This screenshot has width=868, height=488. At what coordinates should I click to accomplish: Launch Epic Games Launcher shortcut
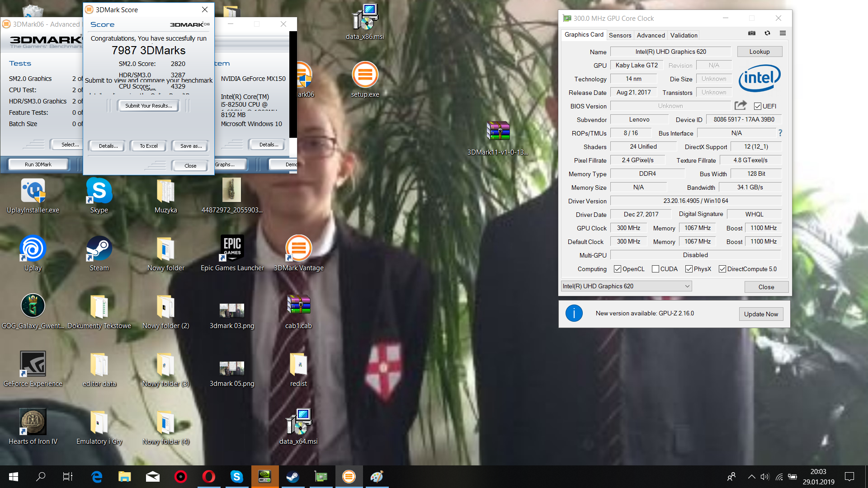click(x=232, y=253)
